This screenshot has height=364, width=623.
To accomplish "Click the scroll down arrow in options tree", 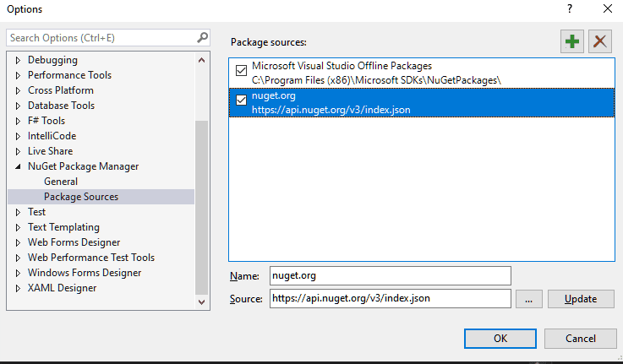I will 201,302.
